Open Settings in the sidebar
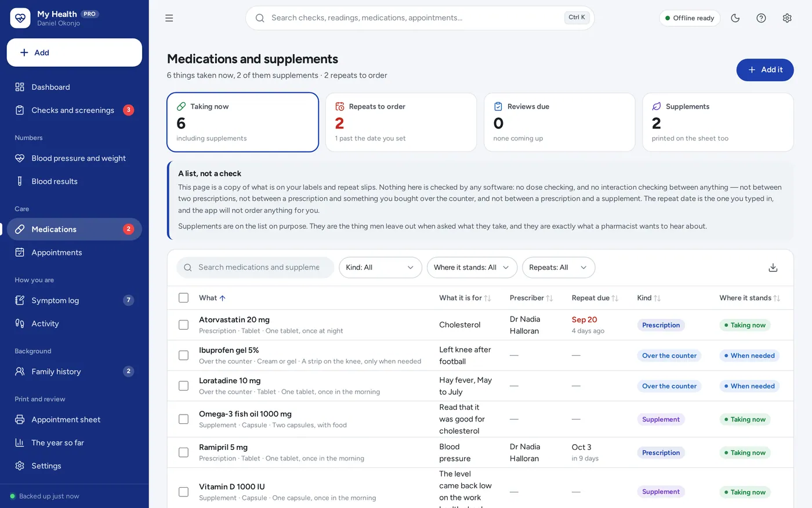The image size is (812, 508). [x=74, y=466]
